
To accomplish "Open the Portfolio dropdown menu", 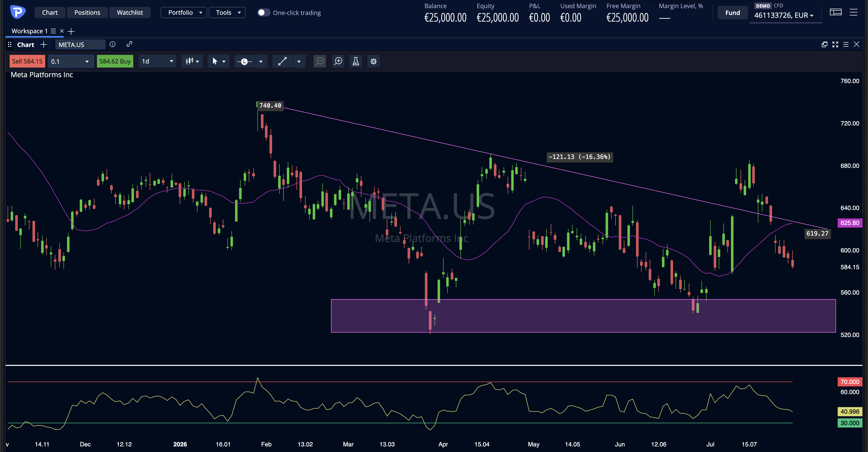I will point(184,12).
